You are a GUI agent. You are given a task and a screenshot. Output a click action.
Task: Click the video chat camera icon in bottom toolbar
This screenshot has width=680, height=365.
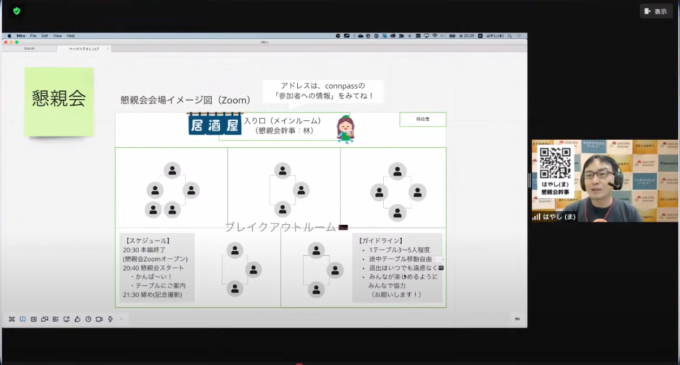coord(99,319)
